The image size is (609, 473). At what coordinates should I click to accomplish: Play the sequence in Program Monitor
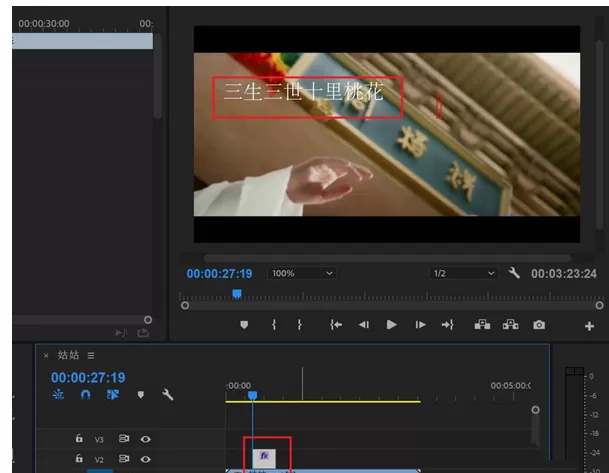coord(392,325)
